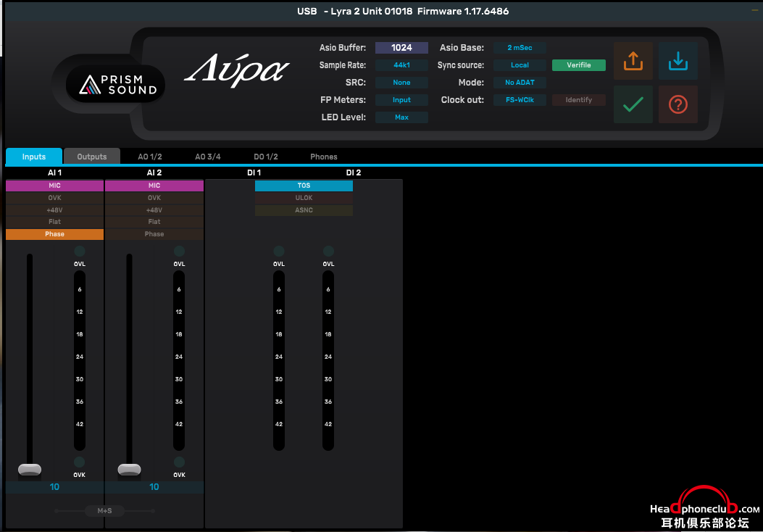Switch to the Inputs tab
Screen dimensions: 763x532
33,157
